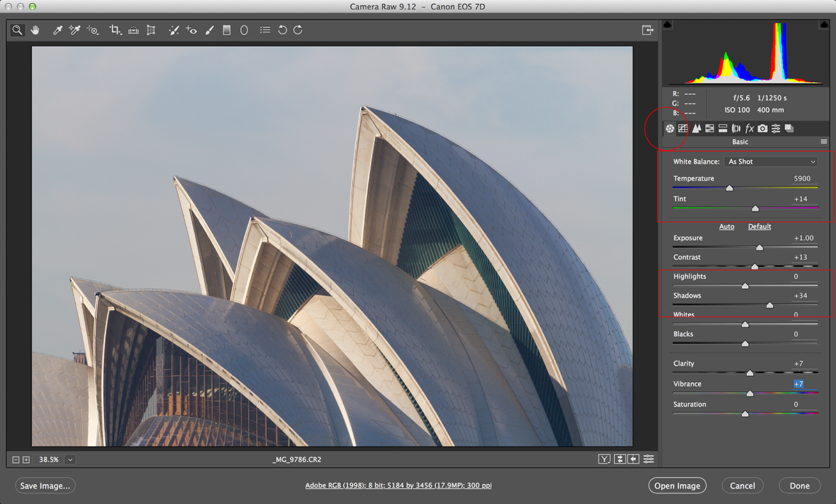Activate the Straighten tool
This screenshot has height=504, width=836.
[134, 30]
